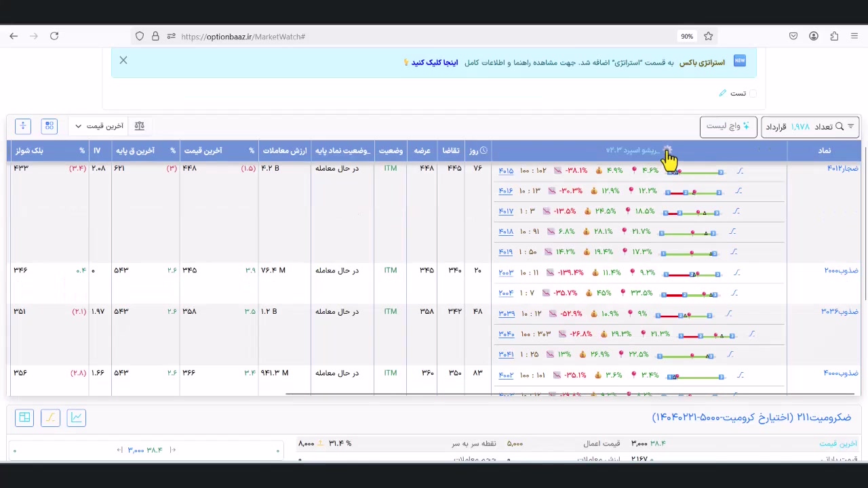Edit the 'تست' item pencil icon

[723, 94]
